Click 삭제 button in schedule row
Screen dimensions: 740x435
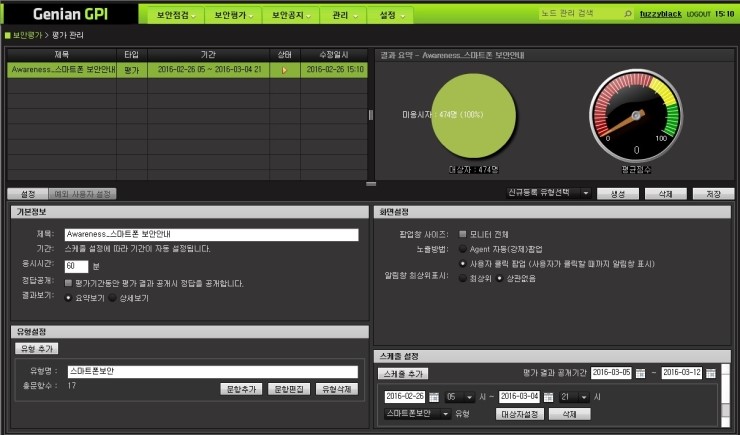570,414
